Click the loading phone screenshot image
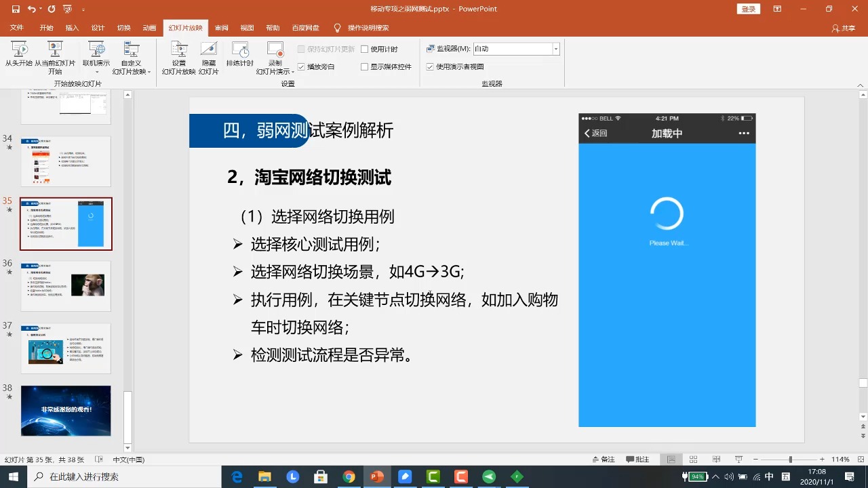The image size is (868, 488). point(667,270)
